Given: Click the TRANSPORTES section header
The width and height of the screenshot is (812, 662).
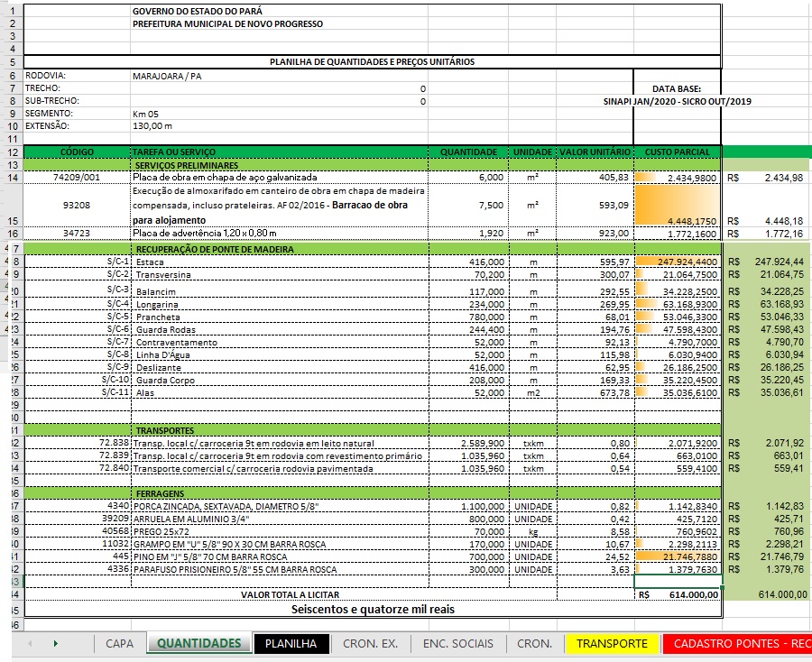Looking at the screenshot, I should [279, 430].
